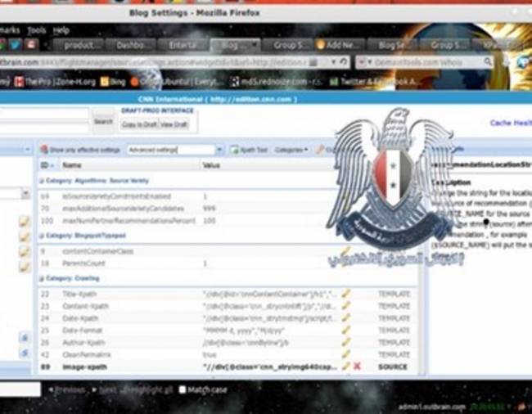Viewport: 532px width, 414px height.
Task: Select the image-xpath row name
Action: pyautogui.click(x=85, y=367)
